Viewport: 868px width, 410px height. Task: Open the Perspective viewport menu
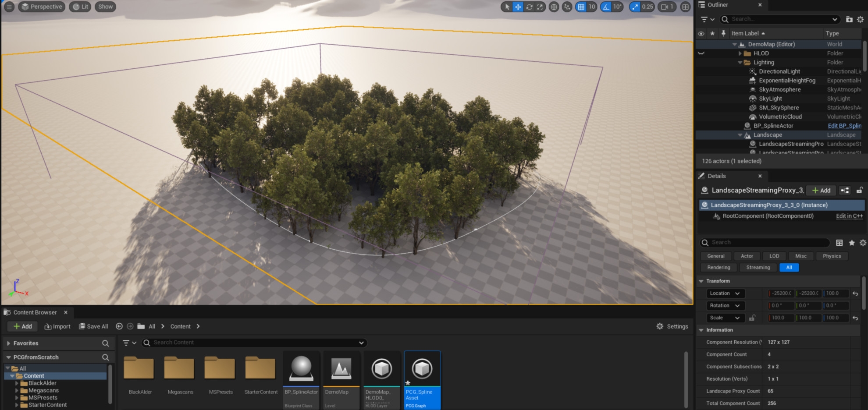(42, 7)
